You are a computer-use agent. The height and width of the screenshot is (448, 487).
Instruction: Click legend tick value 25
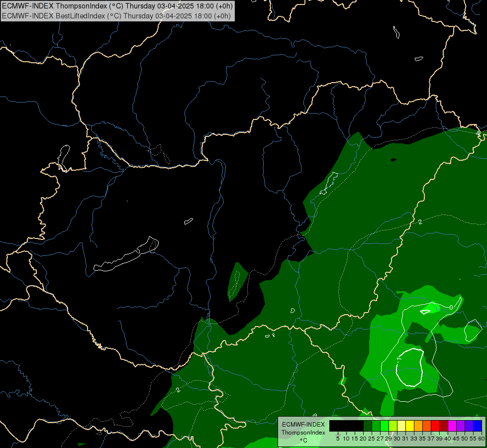tap(372, 439)
